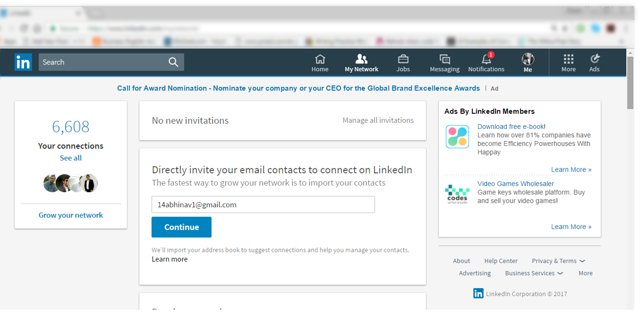Click the page vertical scrollbar thumb
The image size is (644, 322).
tap(630, 84)
